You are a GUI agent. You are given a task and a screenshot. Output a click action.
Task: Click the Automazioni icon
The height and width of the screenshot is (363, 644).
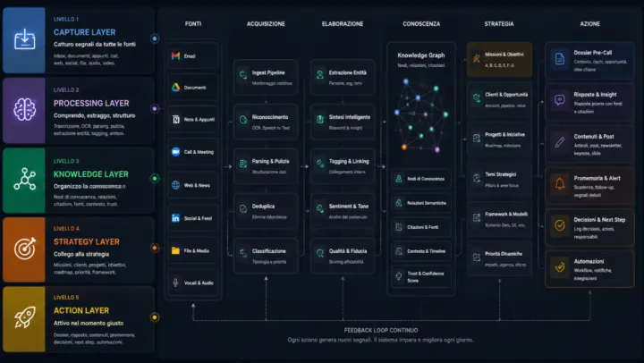(560, 267)
